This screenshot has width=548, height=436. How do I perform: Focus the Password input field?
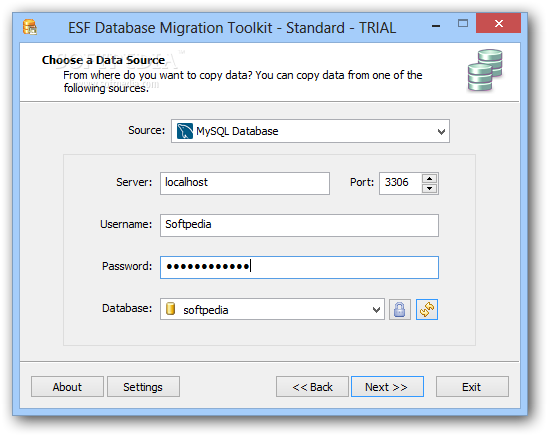click(299, 267)
